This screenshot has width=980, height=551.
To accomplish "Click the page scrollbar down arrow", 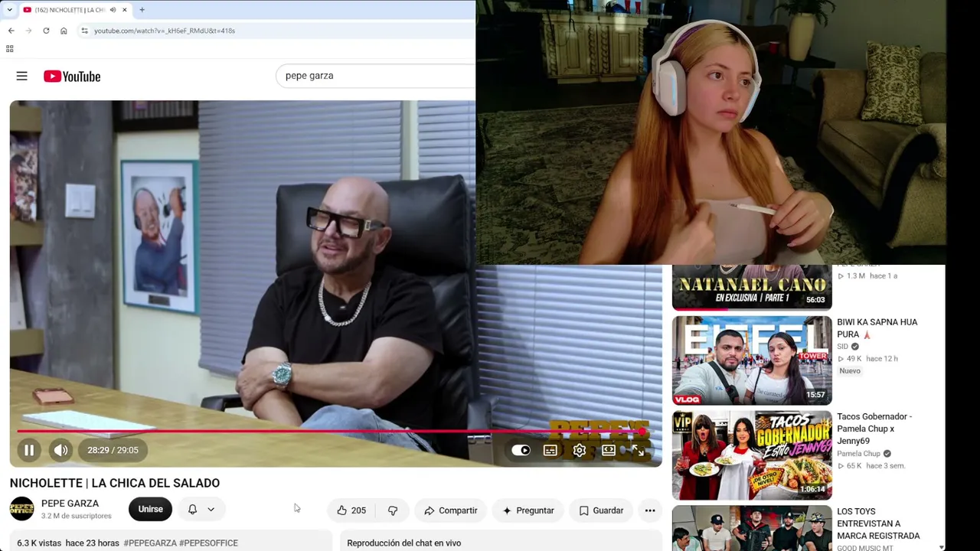I will (x=941, y=546).
